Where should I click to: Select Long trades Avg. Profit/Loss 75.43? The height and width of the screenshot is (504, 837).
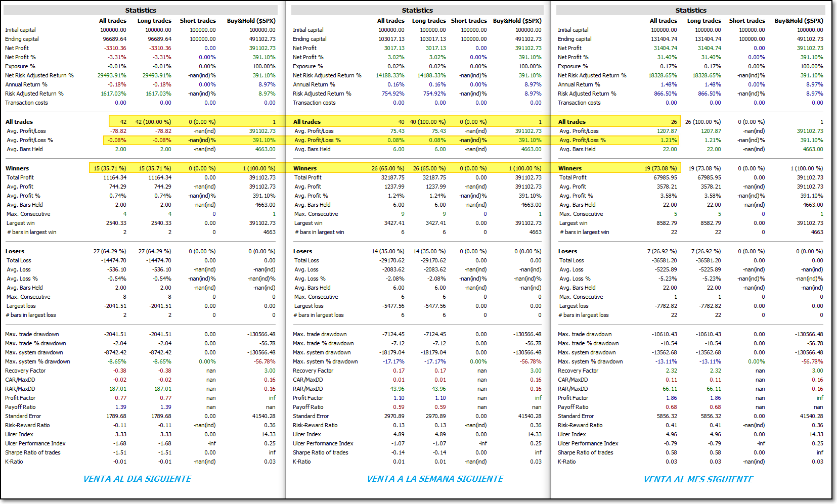click(x=438, y=131)
